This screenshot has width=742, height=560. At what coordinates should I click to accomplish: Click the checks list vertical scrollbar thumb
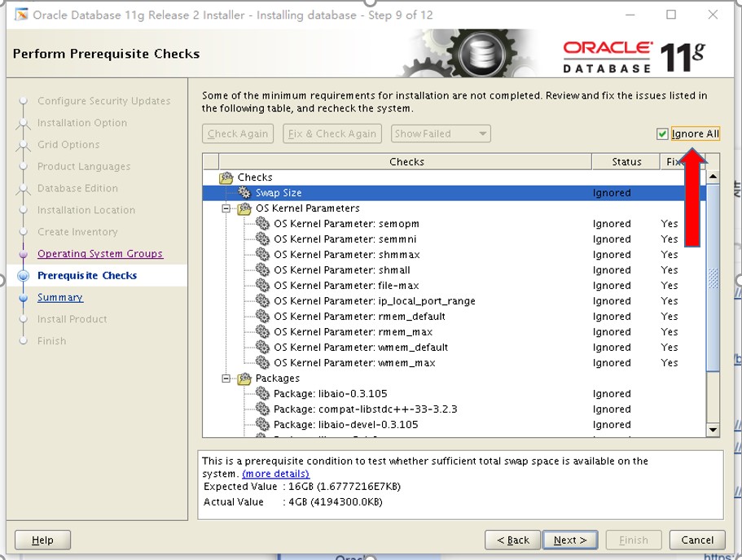(713, 278)
